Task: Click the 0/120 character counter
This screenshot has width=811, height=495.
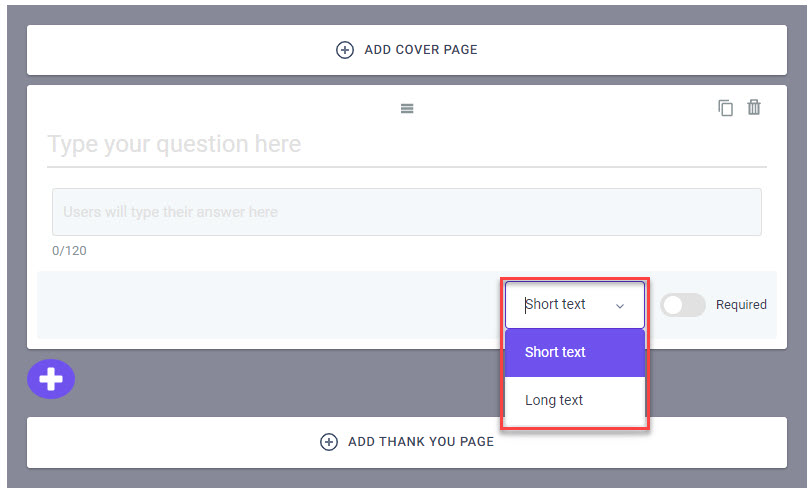Action: (69, 251)
